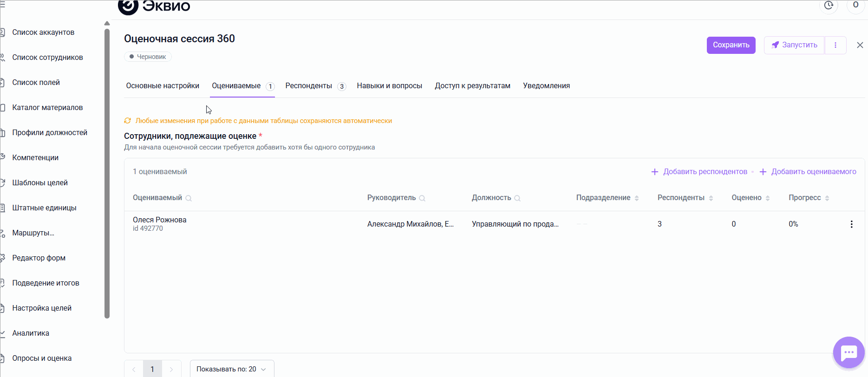
Task: Sort by Респонденты column
Action: coord(711,198)
